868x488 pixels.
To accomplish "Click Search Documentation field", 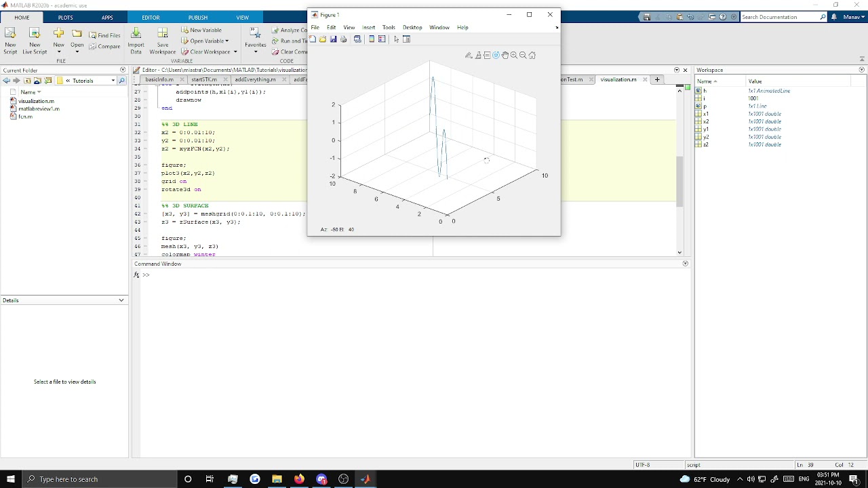I will (783, 17).
